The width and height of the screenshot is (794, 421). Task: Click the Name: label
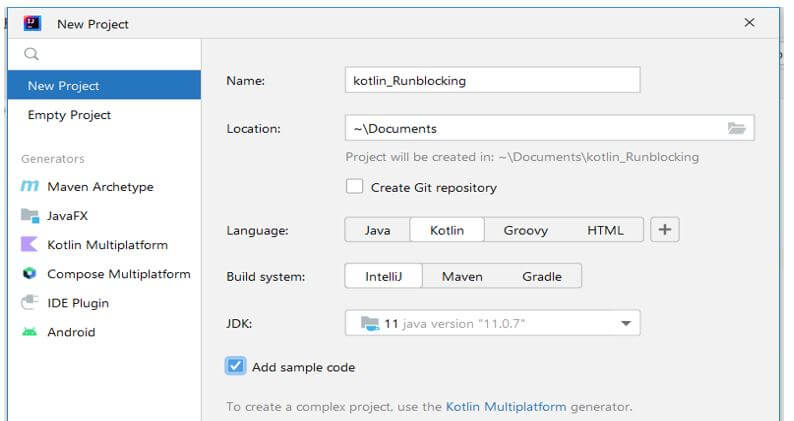[245, 81]
